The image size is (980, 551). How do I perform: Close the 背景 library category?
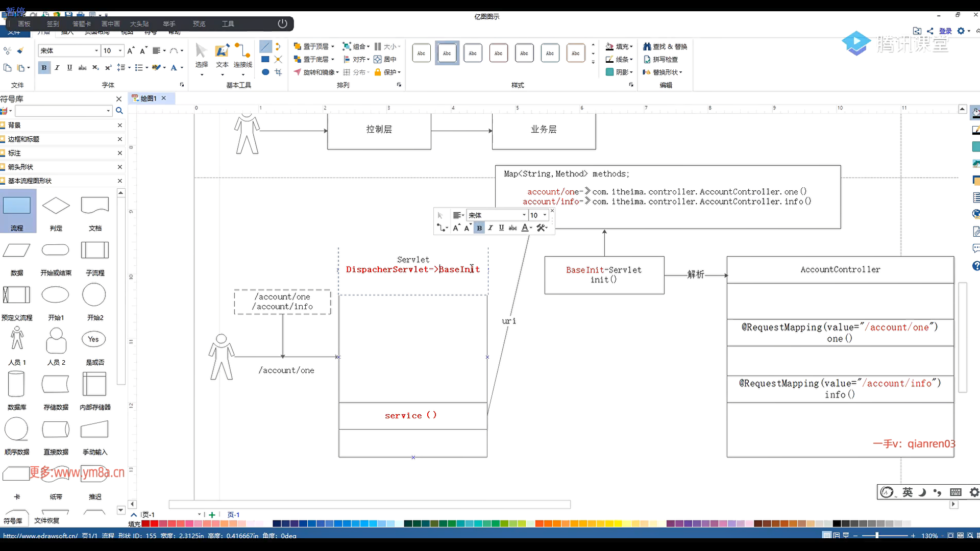[120, 125]
